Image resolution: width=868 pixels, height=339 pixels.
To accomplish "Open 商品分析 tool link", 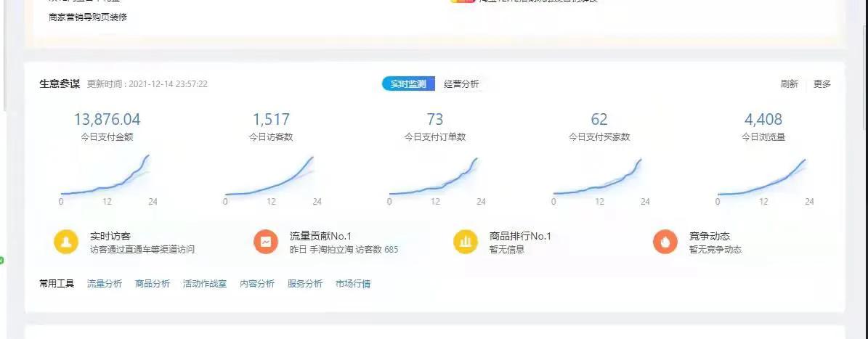I will [x=153, y=284].
